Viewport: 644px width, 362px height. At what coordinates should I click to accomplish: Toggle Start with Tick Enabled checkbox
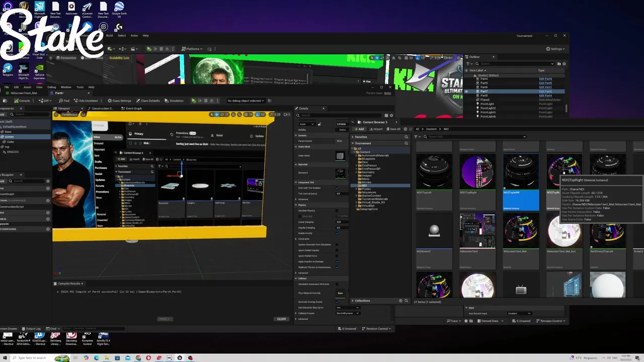(337, 188)
